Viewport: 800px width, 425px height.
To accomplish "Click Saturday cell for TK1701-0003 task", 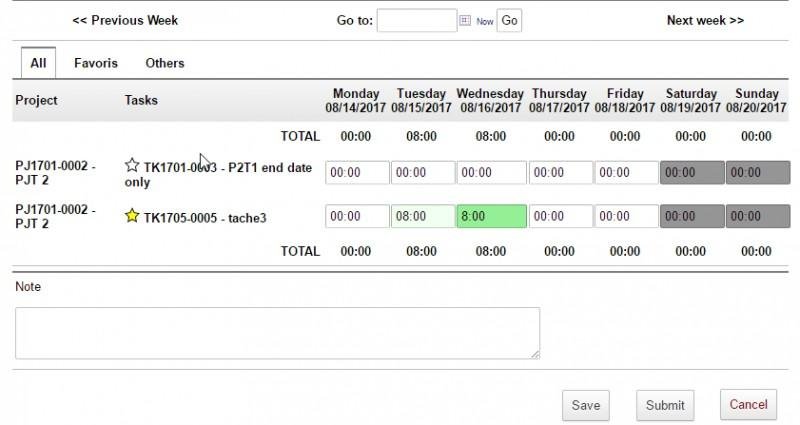I will coord(692,172).
